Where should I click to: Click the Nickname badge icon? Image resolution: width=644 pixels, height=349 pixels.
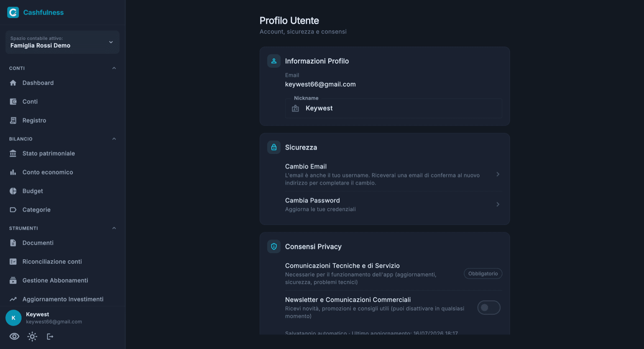coord(295,108)
